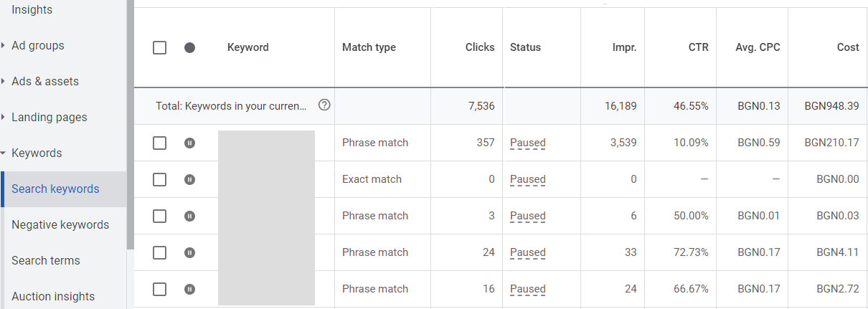The height and width of the screenshot is (309, 868).
Task: Click pause status icon of 16-clicks keyword row
Action: 189,289
